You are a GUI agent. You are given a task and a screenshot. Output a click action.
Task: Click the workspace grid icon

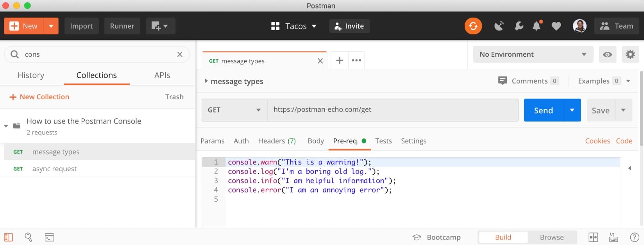pos(275,26)
